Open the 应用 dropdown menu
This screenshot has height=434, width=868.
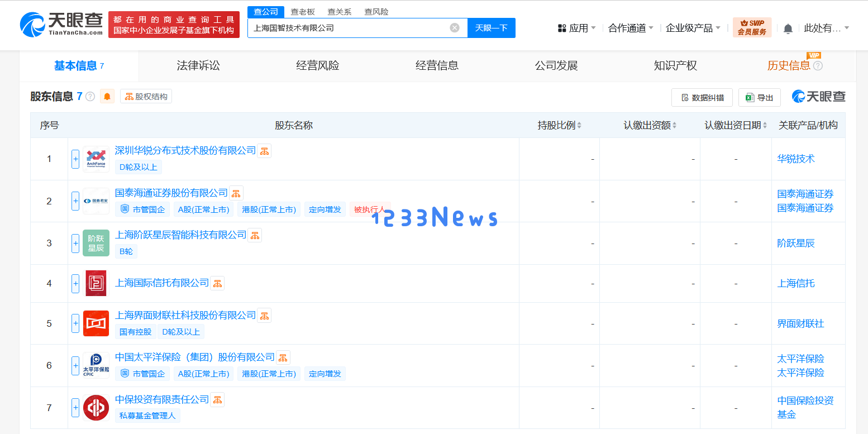coord(576,28)
